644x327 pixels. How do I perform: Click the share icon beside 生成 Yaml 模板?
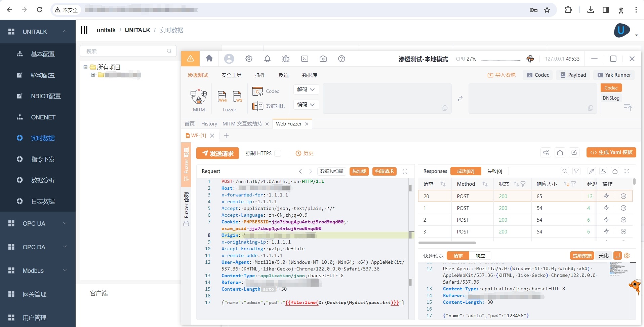click(546, 153)
